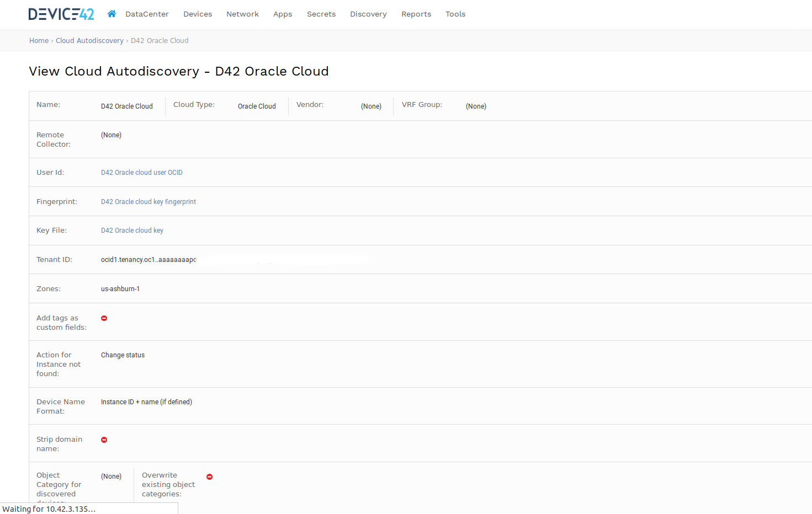Open the Reports menu
The image size is (812, 514).
416,14
